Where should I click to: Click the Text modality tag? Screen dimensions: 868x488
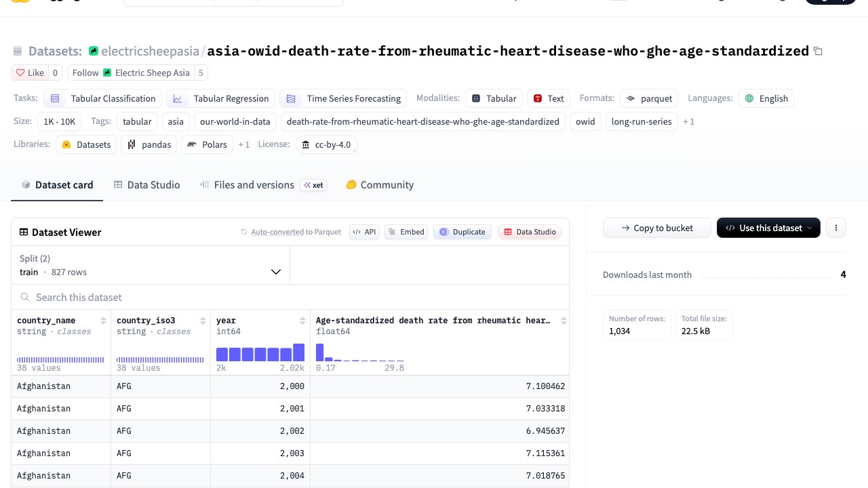[549, 98]
